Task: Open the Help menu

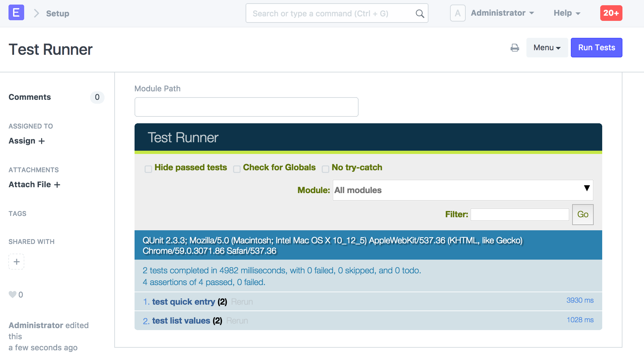Action: 567,13
